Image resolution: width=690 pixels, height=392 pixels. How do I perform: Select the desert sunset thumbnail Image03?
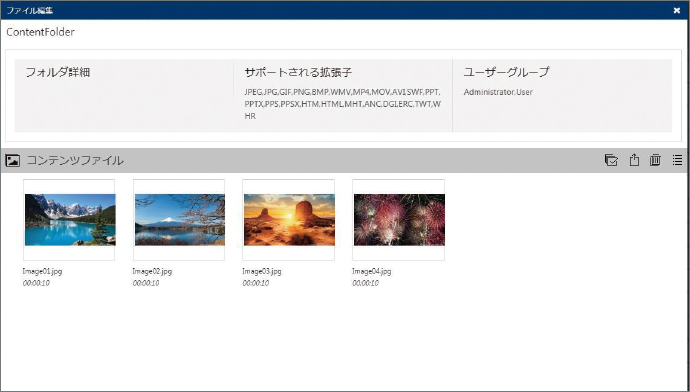(289, 220)
